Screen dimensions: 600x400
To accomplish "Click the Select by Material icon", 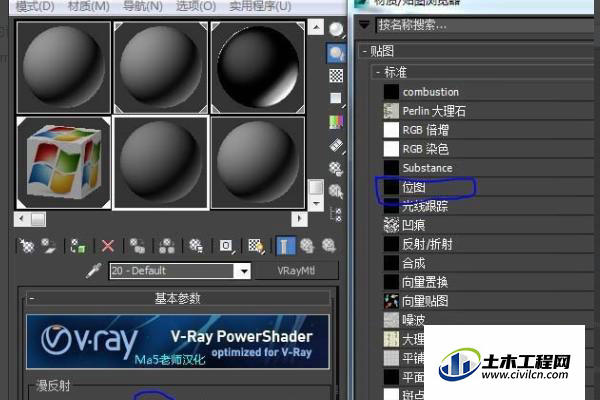I will 336,191.
